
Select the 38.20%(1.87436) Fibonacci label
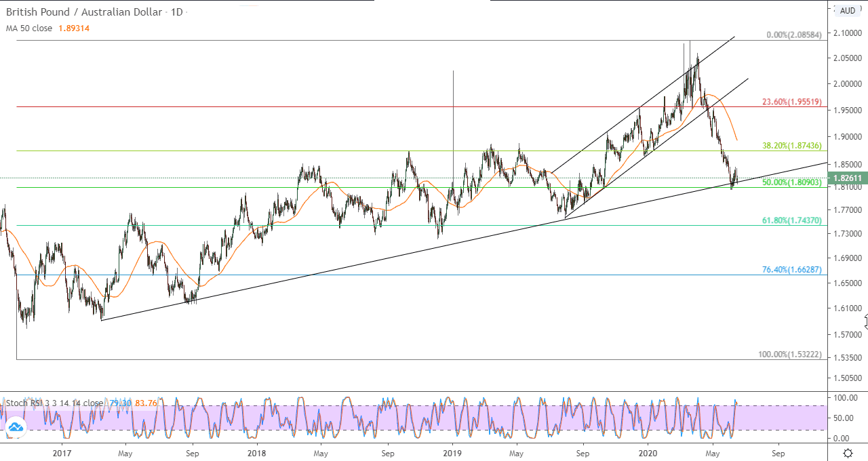coord(791,146)
